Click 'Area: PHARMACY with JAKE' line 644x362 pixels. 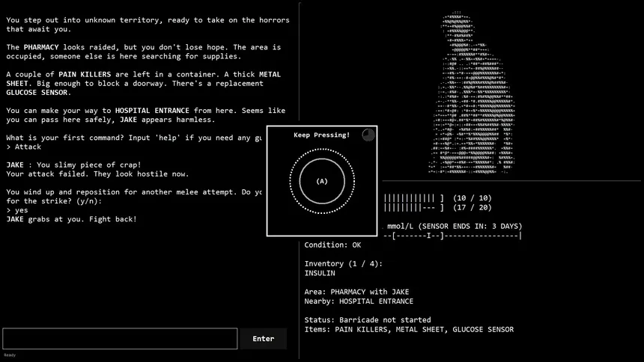(x=356, y=292)
